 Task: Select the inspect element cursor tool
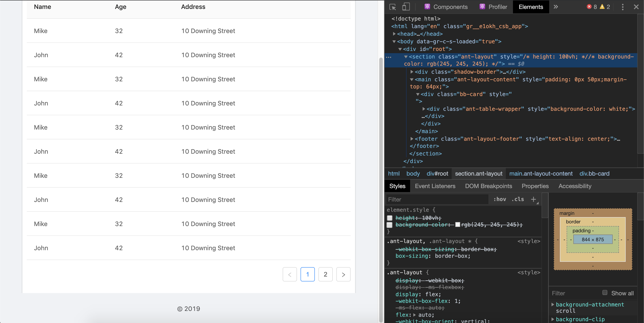(392, 7)
